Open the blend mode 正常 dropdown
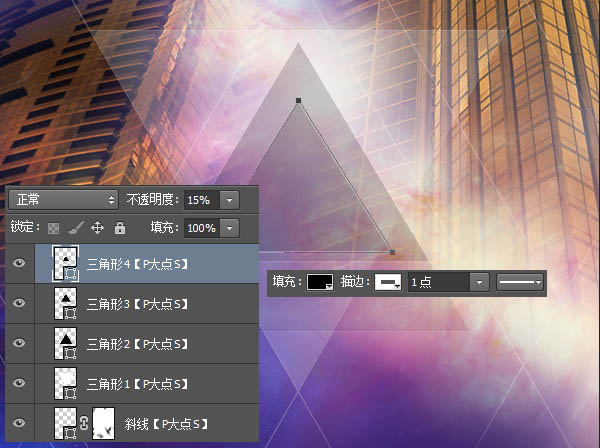The image size is (600, 448). (64, 200)
